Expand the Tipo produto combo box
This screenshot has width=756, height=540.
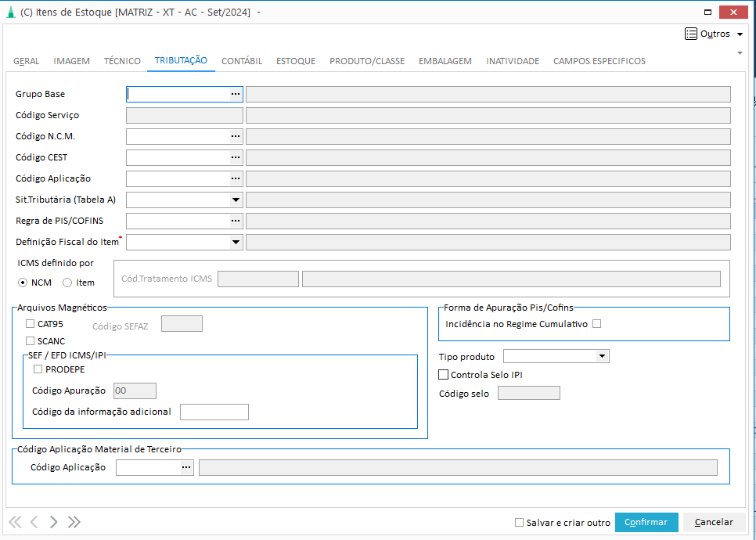click(601, 357)
